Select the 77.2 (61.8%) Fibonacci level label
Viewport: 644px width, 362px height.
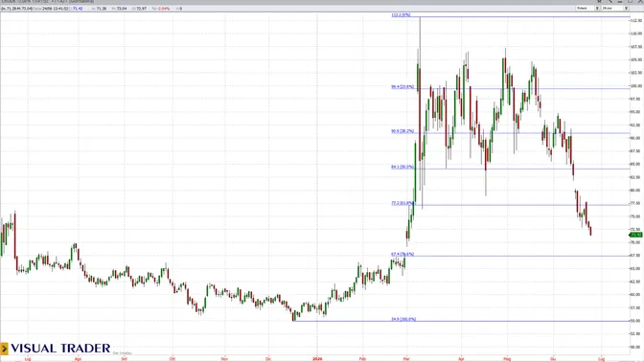click(x=402, y=203)
